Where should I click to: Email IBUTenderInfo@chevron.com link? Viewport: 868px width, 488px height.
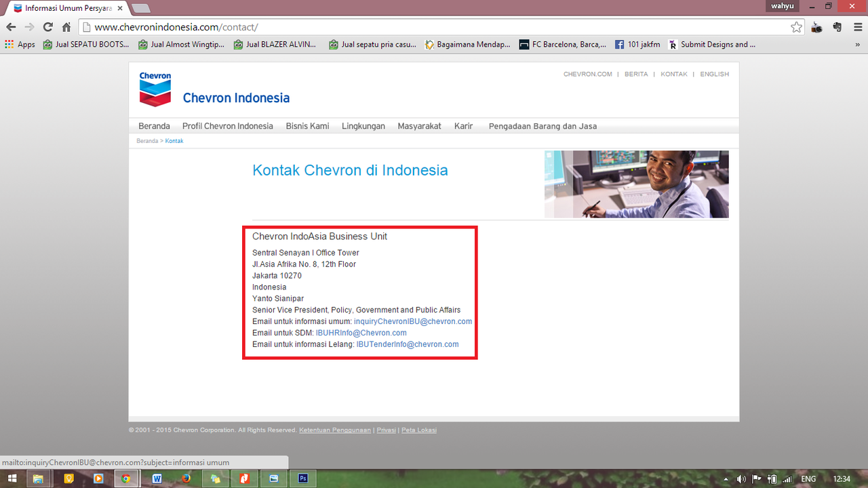[x=408, y=344]
